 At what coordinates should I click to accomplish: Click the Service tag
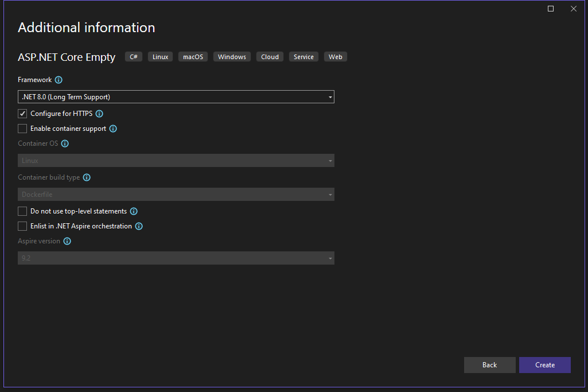pyautogui.click(x=303, y=57)
